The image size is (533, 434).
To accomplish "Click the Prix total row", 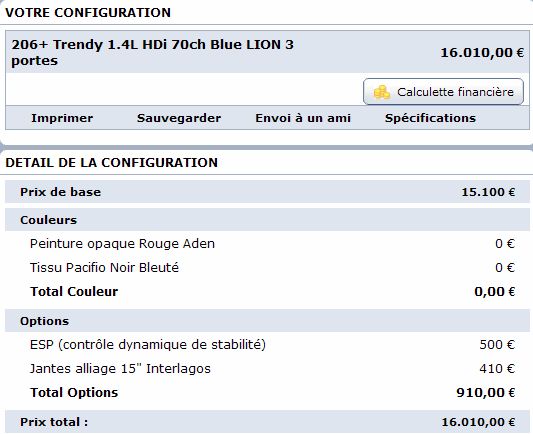I will pos(267,422).
